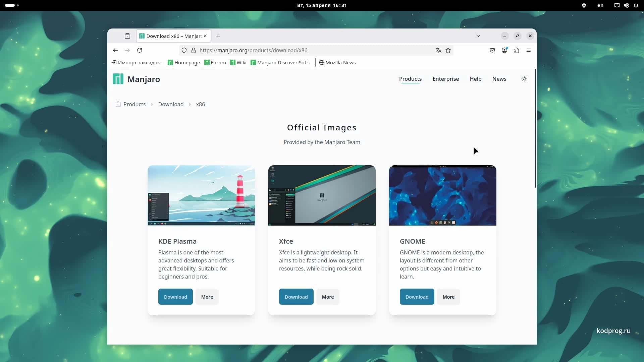
Task: Open the Импорт закладок bookmark
Action: click(138, 63)
